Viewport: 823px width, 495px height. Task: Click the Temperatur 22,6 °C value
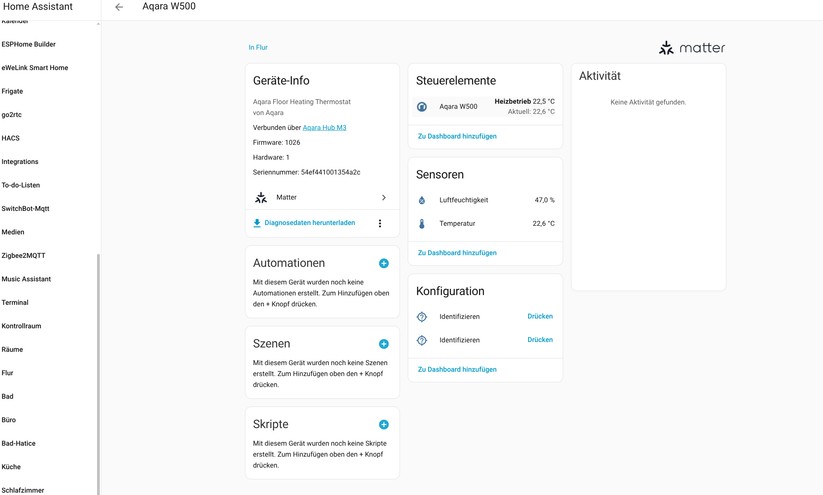click(543, 224)
